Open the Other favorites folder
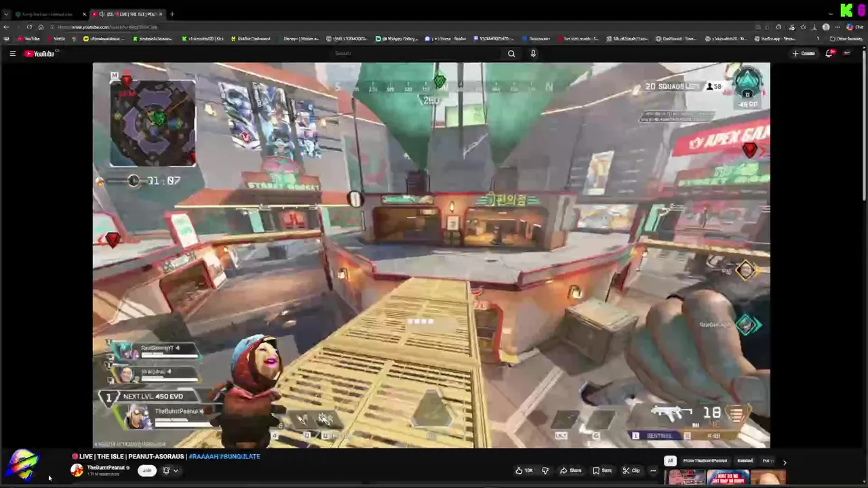This screenshot has height=488, width=868. [x=846, y=39]
